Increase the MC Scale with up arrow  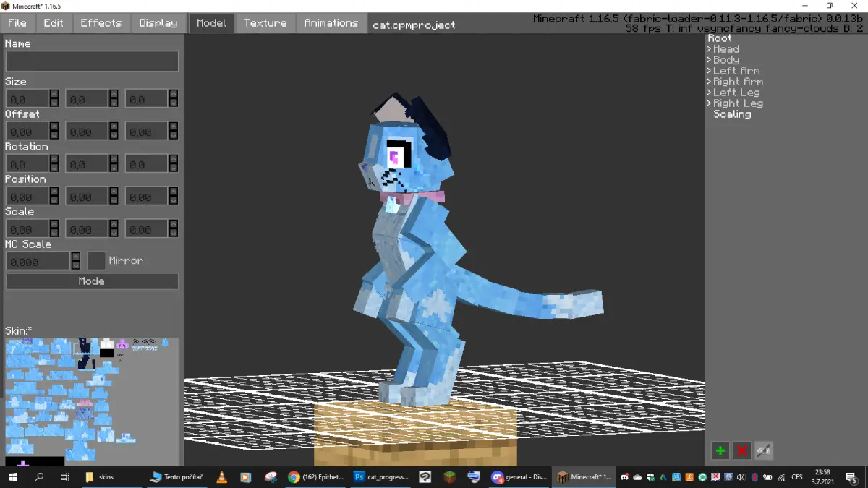click(76, 257)
